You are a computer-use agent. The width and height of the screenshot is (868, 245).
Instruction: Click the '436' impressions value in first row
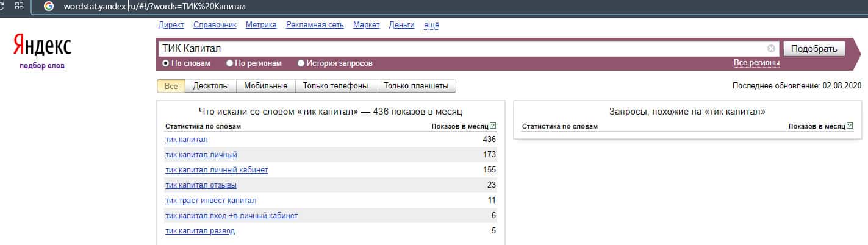click(x=489, y=140)
